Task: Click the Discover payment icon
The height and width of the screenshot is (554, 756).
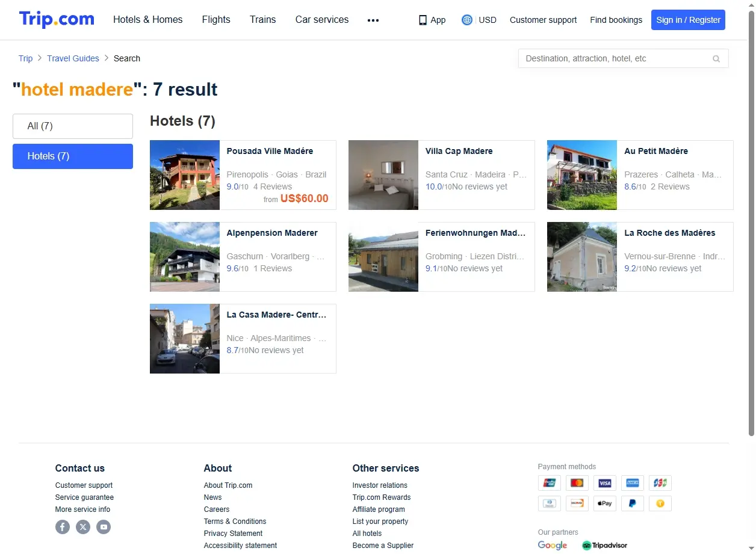Action: coord(577,503)
